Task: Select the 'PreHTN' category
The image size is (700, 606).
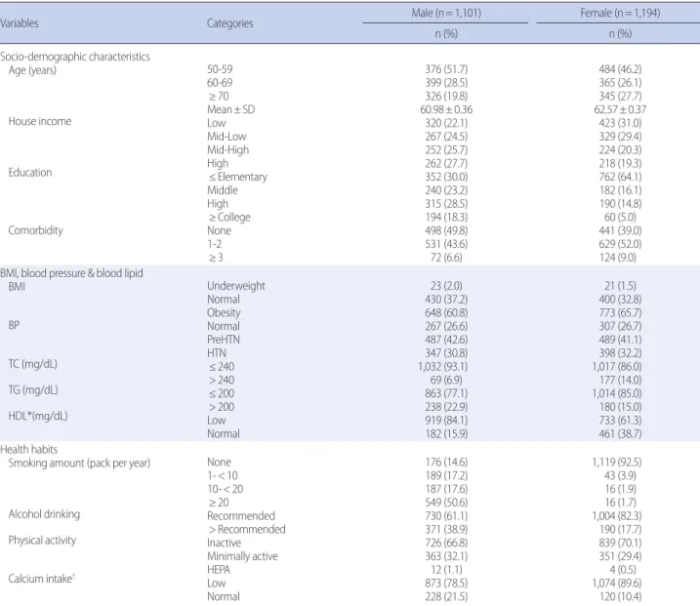Action: coord(224,340)
